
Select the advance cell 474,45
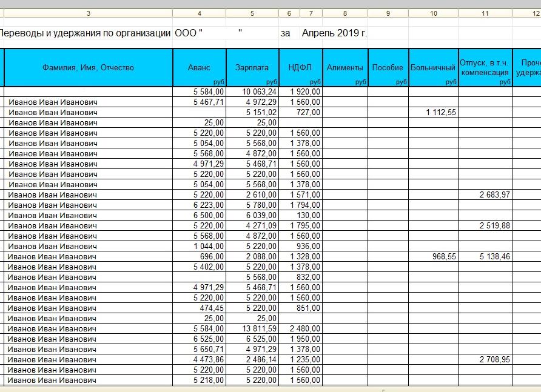click(x=200, y=308)
